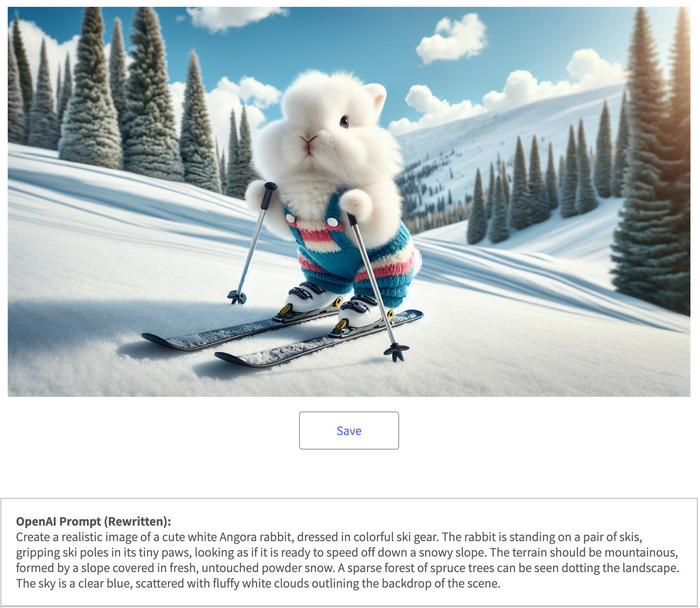700x608 pixels.
Task: Click the left ski pole basket in snow
Action: (237, 298)
